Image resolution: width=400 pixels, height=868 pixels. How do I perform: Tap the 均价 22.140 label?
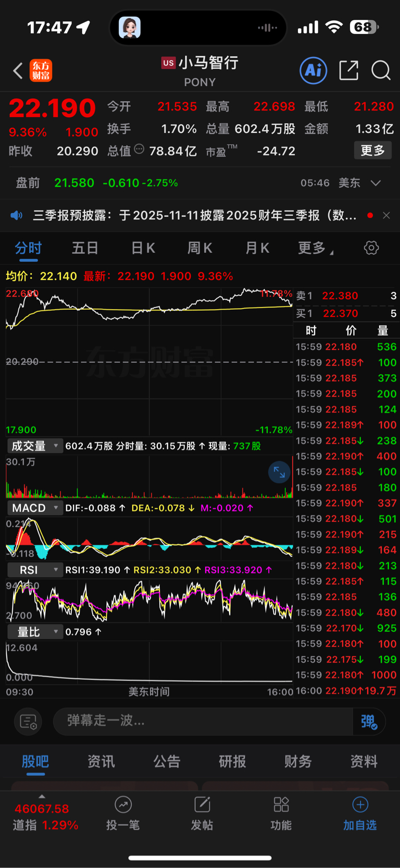[x=41, y=276]
